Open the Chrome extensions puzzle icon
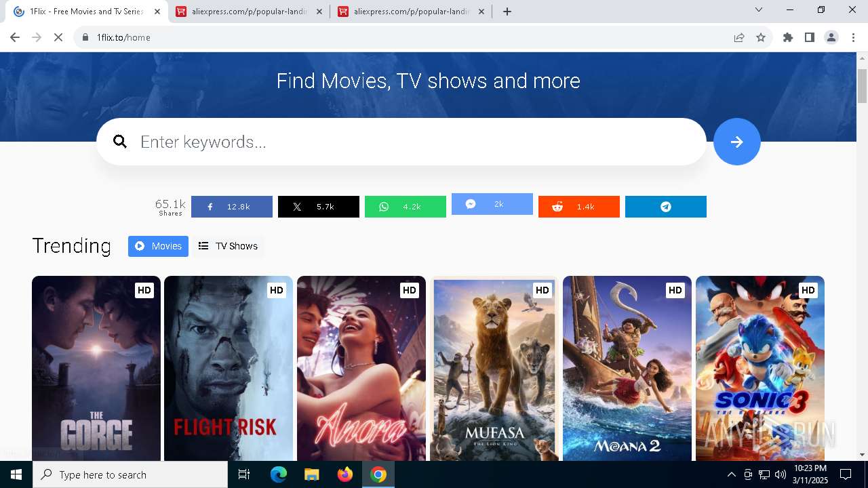The width and height of the screenshot is (868, 488). [x=788, y=37]
